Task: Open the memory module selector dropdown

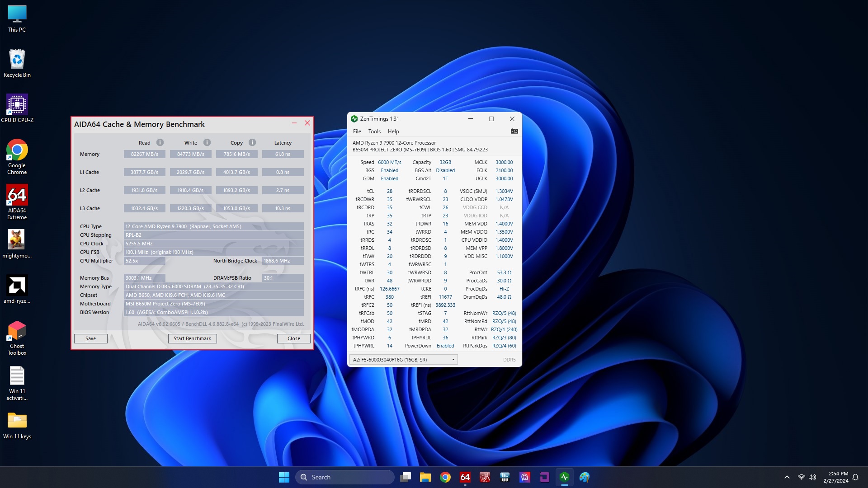Action: click(x=404, y=360)
